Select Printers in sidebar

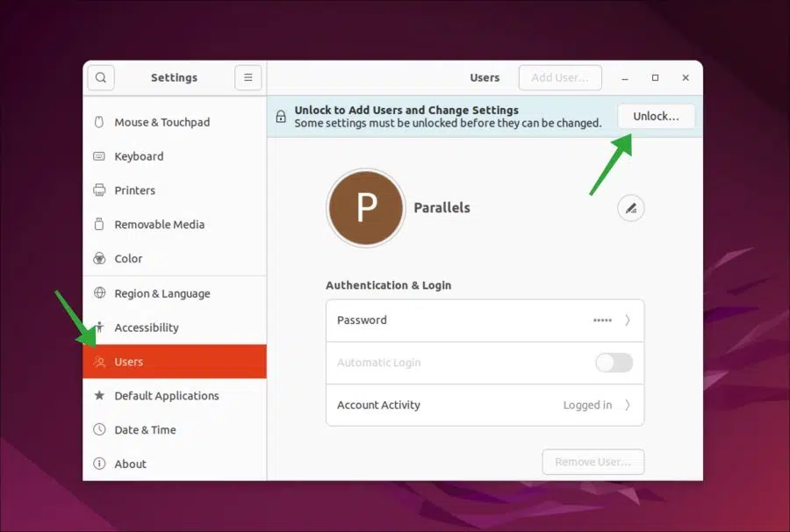click(175, 191)
